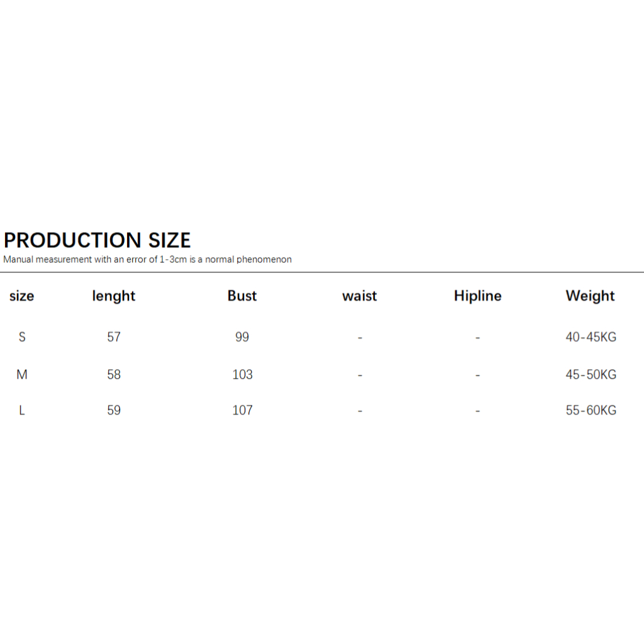Click the PRODUCTION SIZE heading
The height and width of the screenshot is (644, 644).
(97, 240)
